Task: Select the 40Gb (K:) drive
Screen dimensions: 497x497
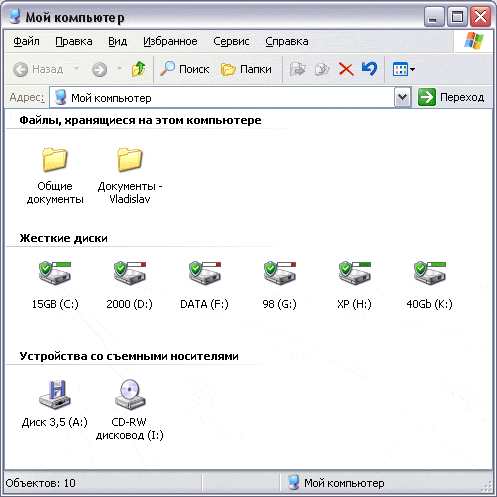Action: pos(429,273)
